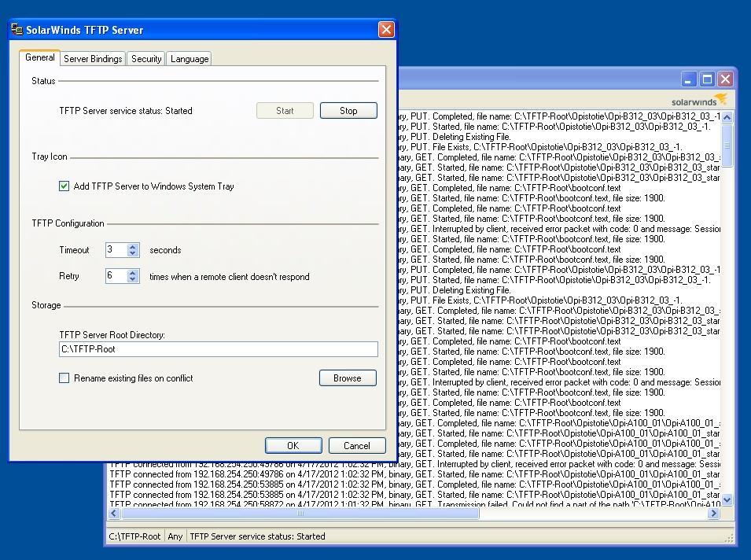Click the Timeout value field
The image size is (751, 560).
click(116, 249)
